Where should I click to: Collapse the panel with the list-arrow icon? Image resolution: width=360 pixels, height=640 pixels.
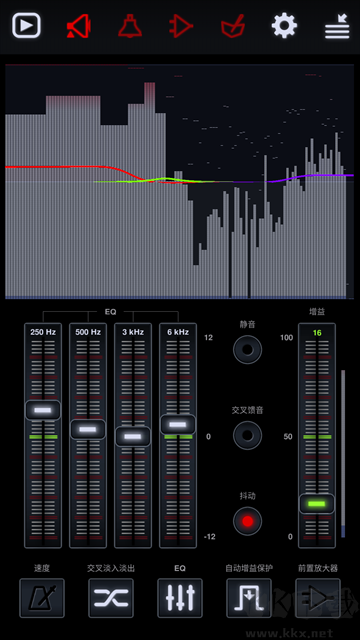tap(337, 27)
